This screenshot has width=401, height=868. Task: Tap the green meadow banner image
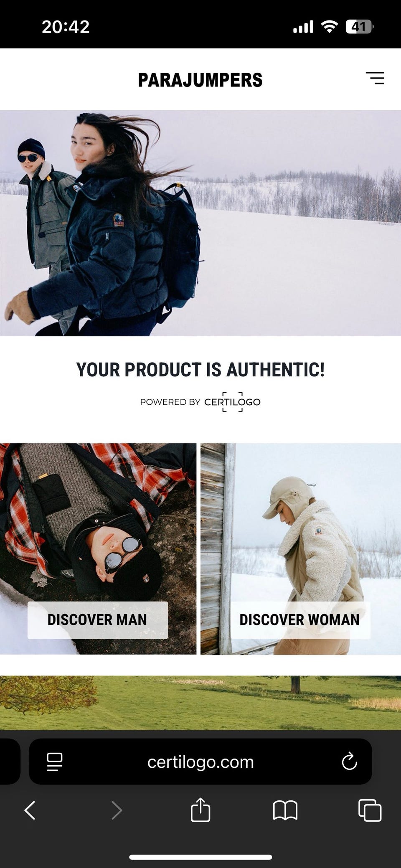(200, 703)
